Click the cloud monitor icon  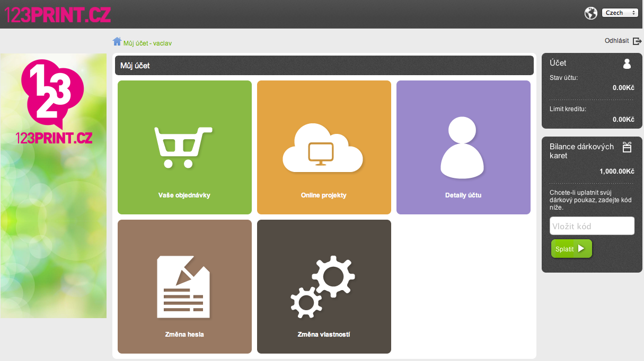pyautogui.click(x=323, y=148)
